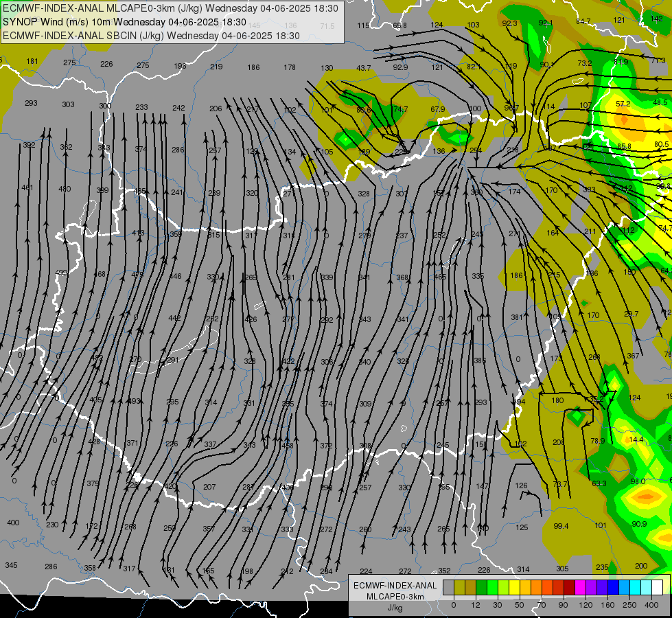
Task: Click legend scale value 30
Action: (497, 605)
